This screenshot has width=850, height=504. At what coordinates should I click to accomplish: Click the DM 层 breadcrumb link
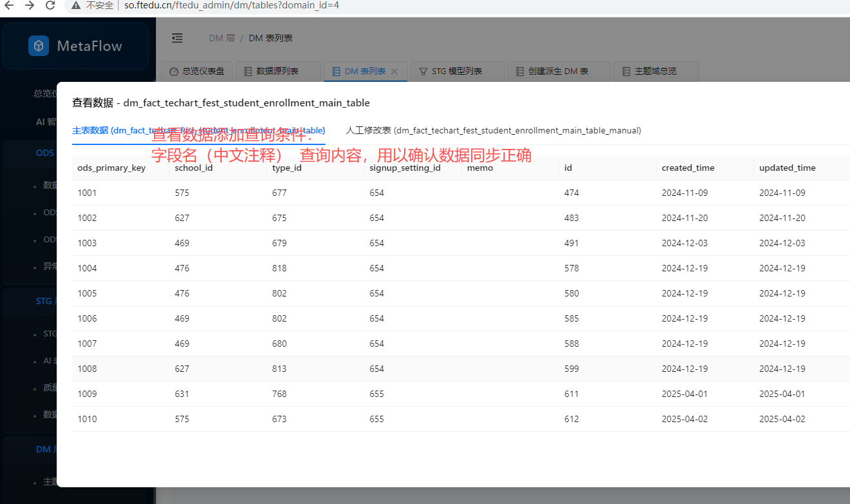[x=222, y=38]
